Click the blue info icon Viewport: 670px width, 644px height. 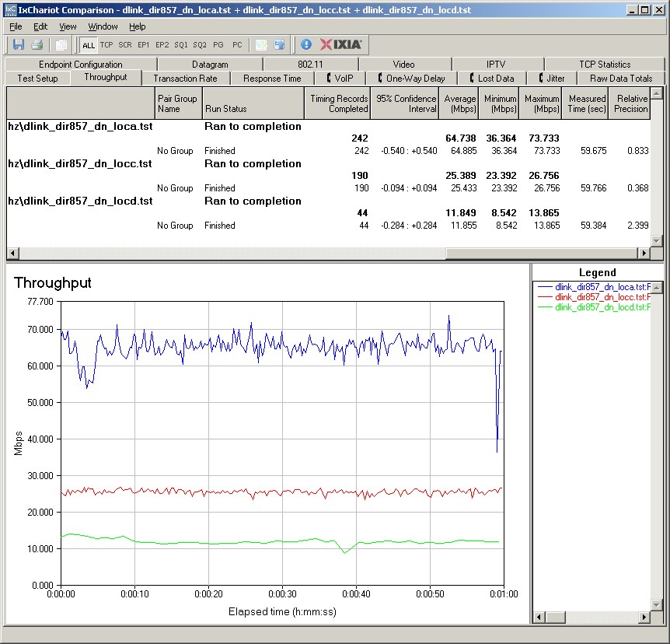[x=306, y=44]
